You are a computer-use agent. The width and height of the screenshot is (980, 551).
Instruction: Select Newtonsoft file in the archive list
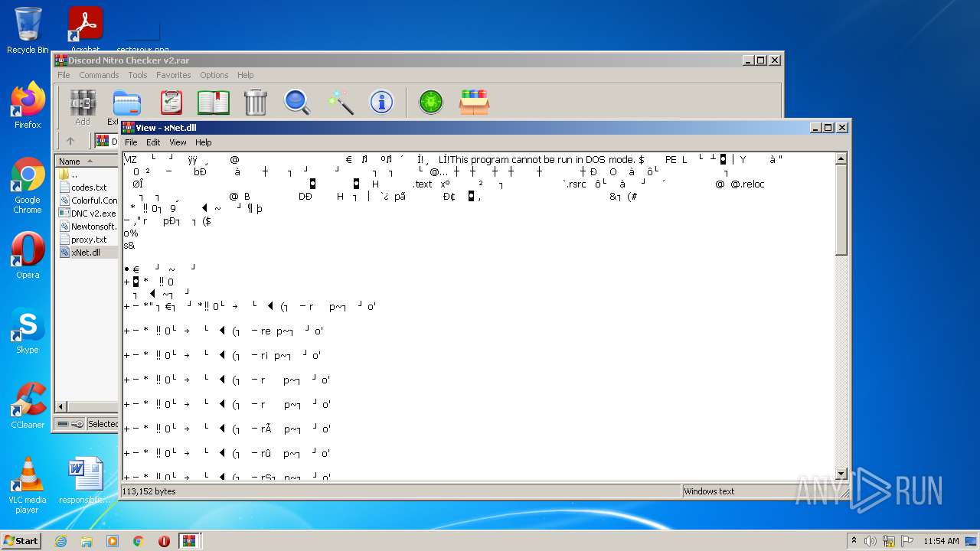point(88,227)
